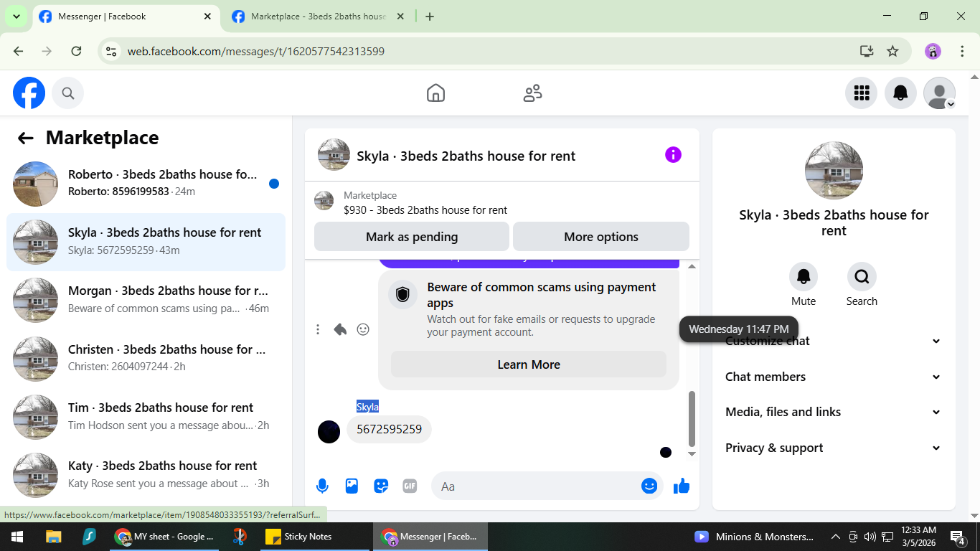Open the Chrome profile avatar
980x551 pixels.
(933, 51)
